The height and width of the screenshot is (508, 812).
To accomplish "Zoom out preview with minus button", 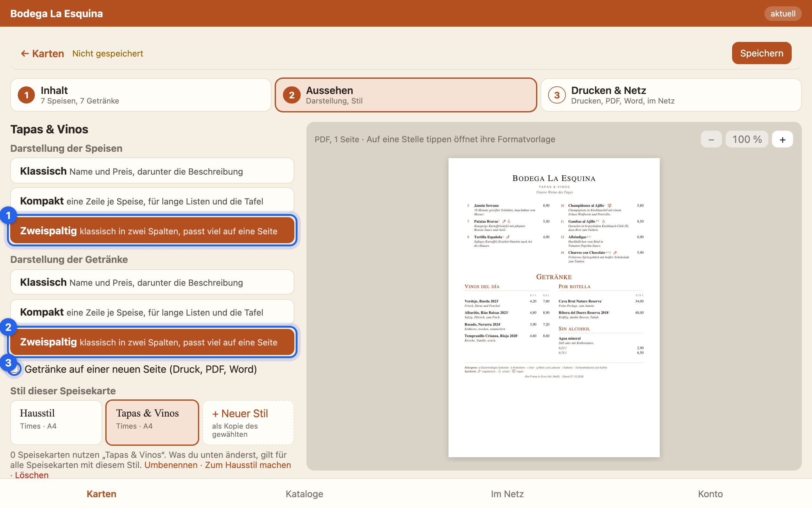I will point(711,139).
